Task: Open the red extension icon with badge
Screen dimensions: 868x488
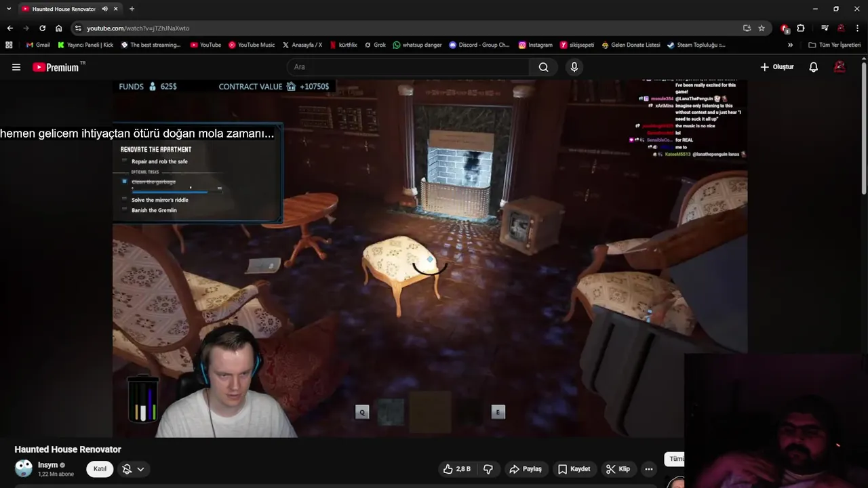Action: tap(785, 28)
